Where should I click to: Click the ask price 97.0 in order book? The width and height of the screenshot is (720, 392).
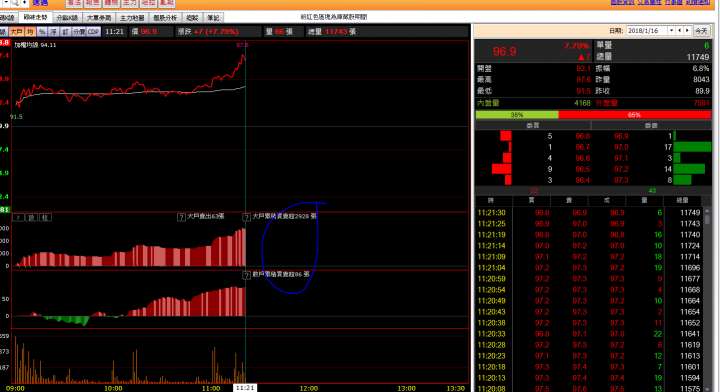621,147
